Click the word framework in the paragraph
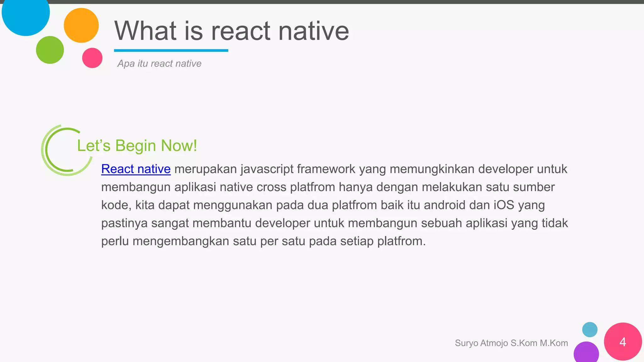 click(x=326, y=169)
